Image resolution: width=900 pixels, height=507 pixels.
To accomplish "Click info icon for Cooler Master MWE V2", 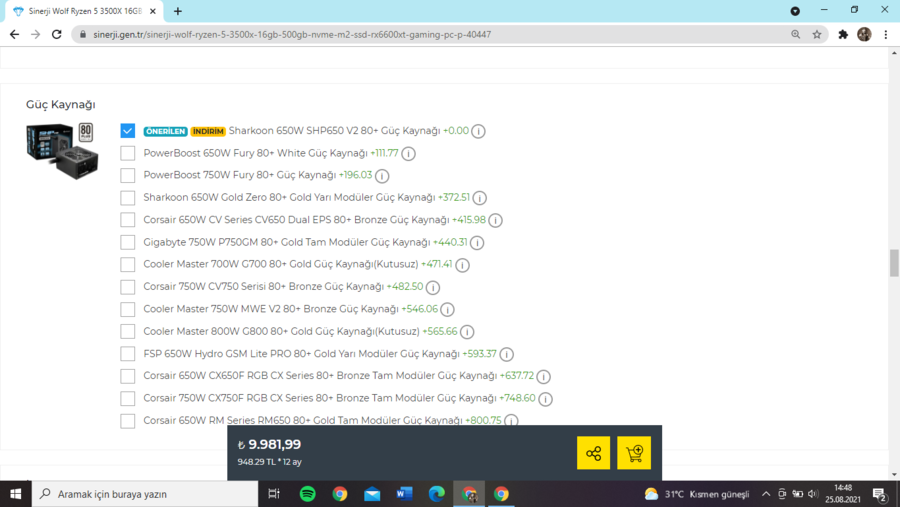I will pos(447,309).
